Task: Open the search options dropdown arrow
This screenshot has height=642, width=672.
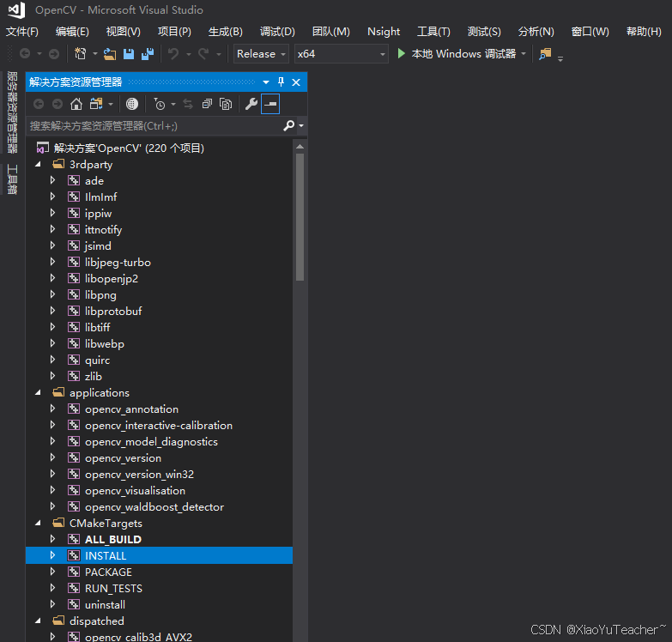Action: (x=301, y=125)
